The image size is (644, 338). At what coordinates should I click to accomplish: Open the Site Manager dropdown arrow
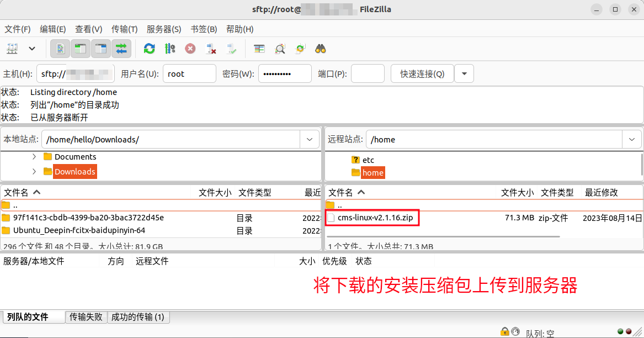pos(31,49)
